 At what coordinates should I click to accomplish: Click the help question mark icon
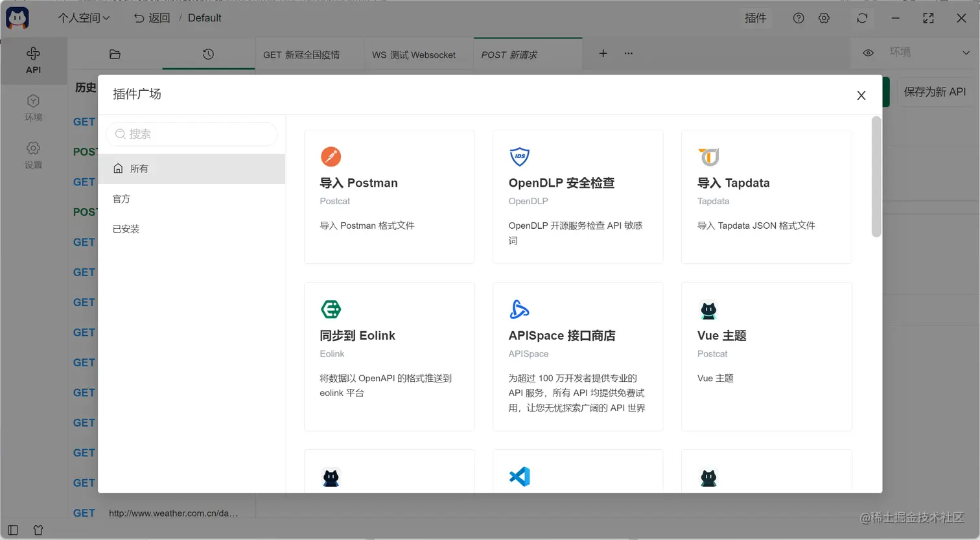click(x=799, y=18)
